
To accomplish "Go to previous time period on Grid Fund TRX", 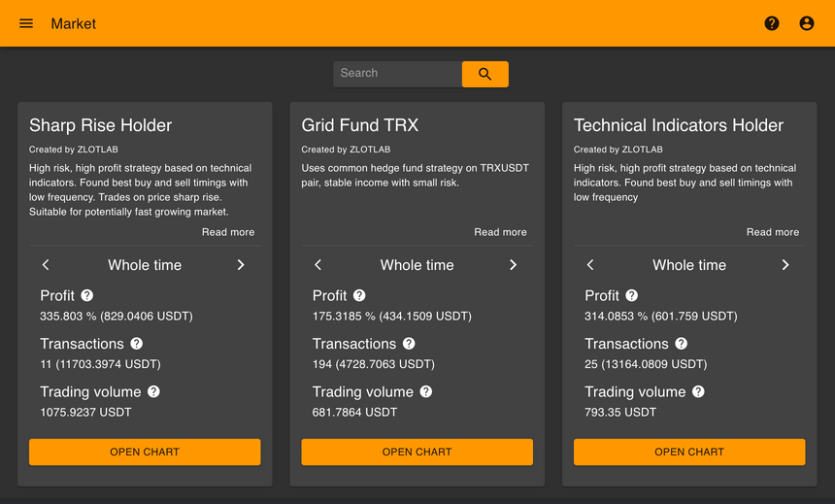I will click(x=318, y=265).
